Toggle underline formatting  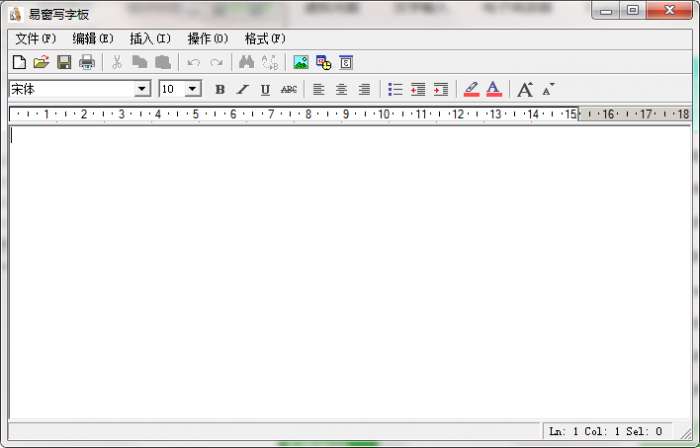(265, 90)
